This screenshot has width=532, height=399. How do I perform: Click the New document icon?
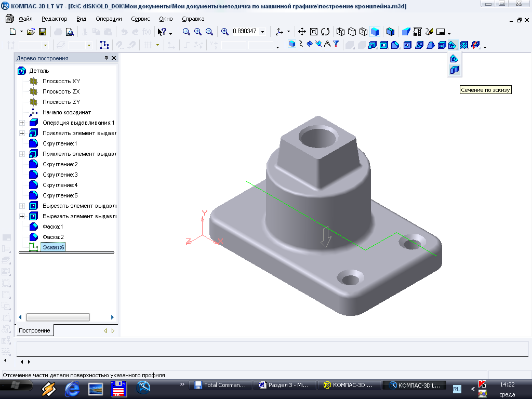13,32
